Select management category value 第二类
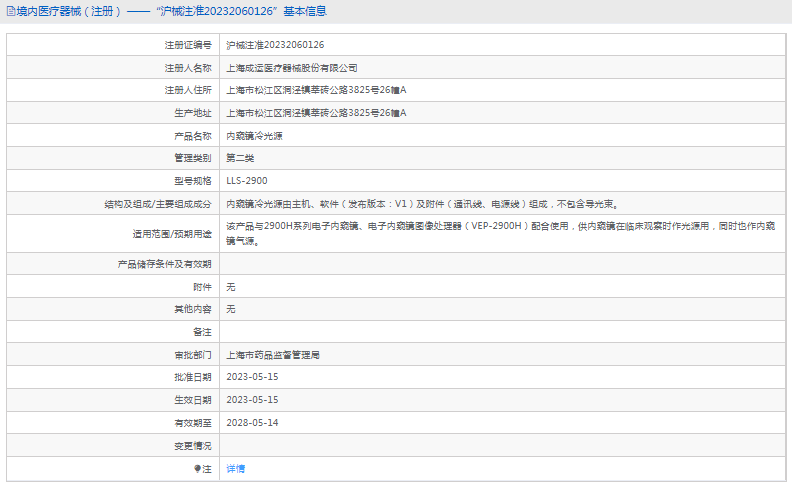The width and height of the screenshot is (792, 488). (x=240, y=158)
